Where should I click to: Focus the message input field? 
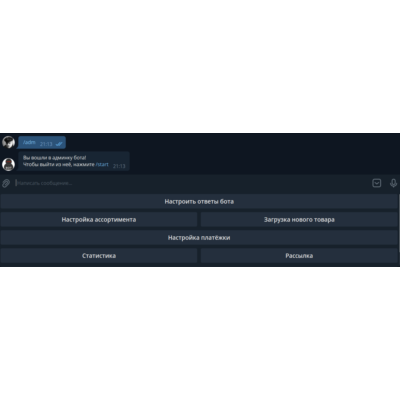point(192,183)
